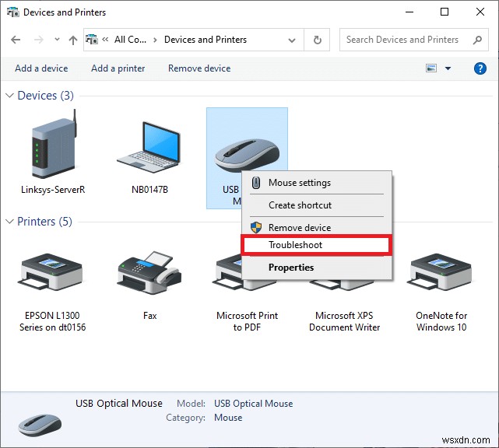499x448 pixels.
Task: Open Properties from the context menu
Action: click(x=317, y=268)
